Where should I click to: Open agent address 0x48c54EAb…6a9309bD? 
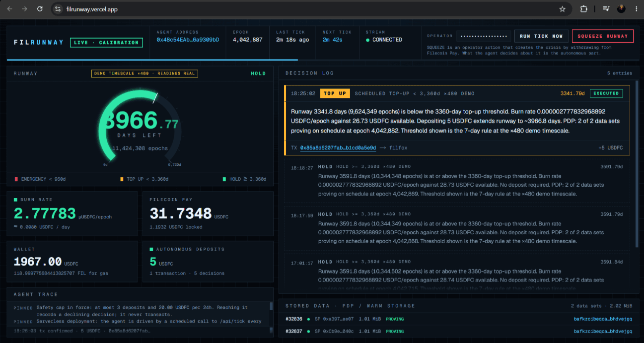pos(188,40)
